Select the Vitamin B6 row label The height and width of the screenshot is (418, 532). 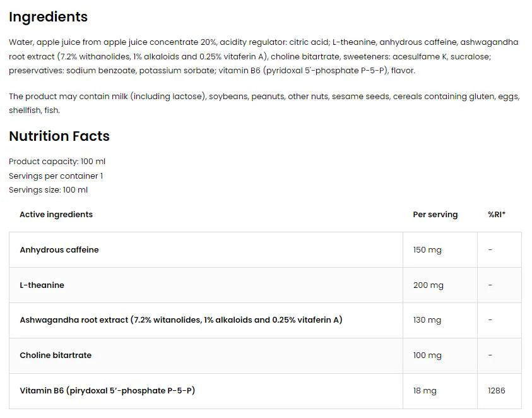coord(107,391)
